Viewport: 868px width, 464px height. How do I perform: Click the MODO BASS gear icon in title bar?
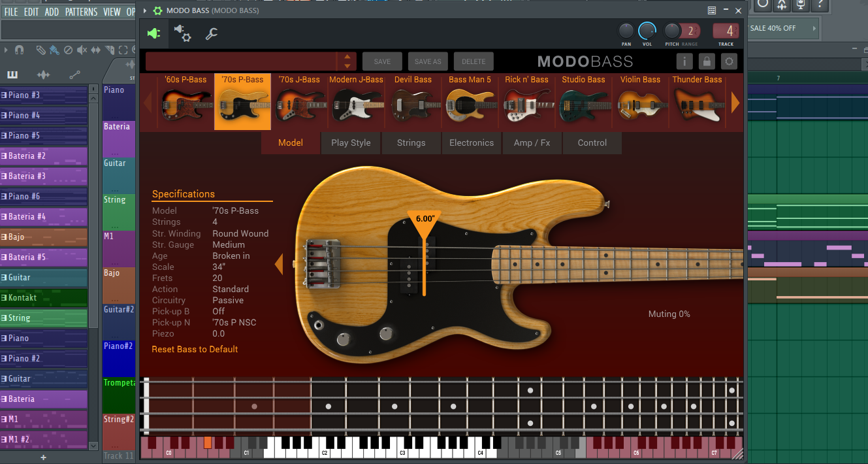[157, 10]
